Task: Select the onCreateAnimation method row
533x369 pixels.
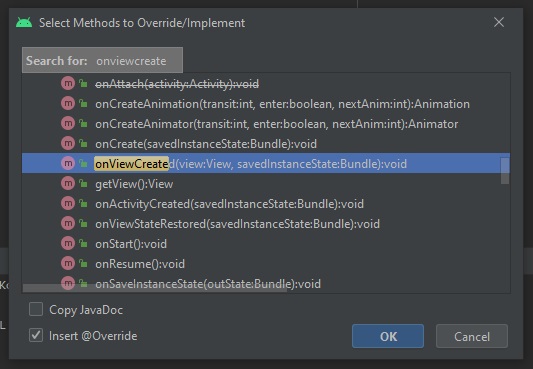Action: click(266, 104)
